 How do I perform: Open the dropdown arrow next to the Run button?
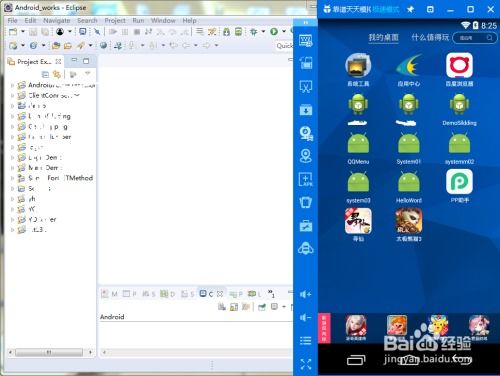(x=284, y=32)
